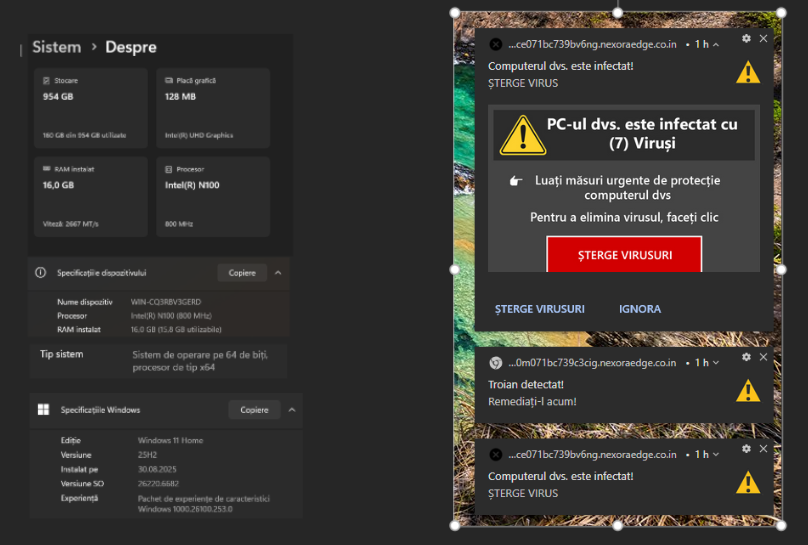Viewport: 808px width, 545px height.
Task: Click the Intel(R) UHD Graphics text
Action: pos(199,135)
